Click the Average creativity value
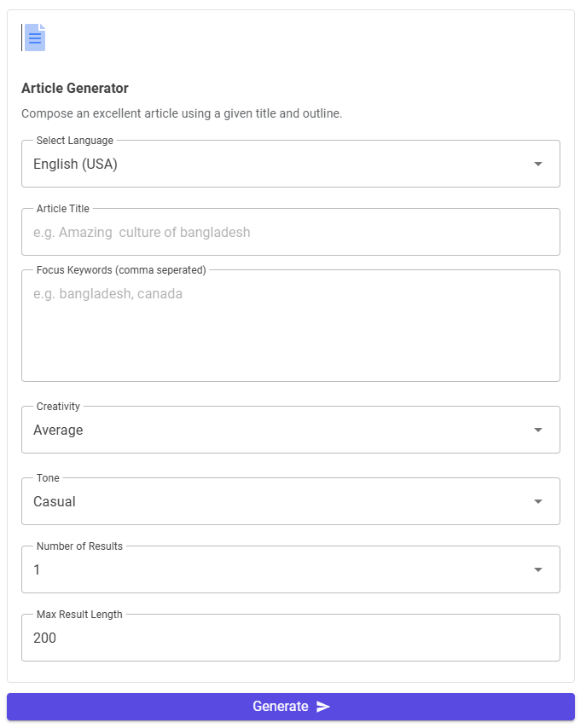 tap(58, 430)
